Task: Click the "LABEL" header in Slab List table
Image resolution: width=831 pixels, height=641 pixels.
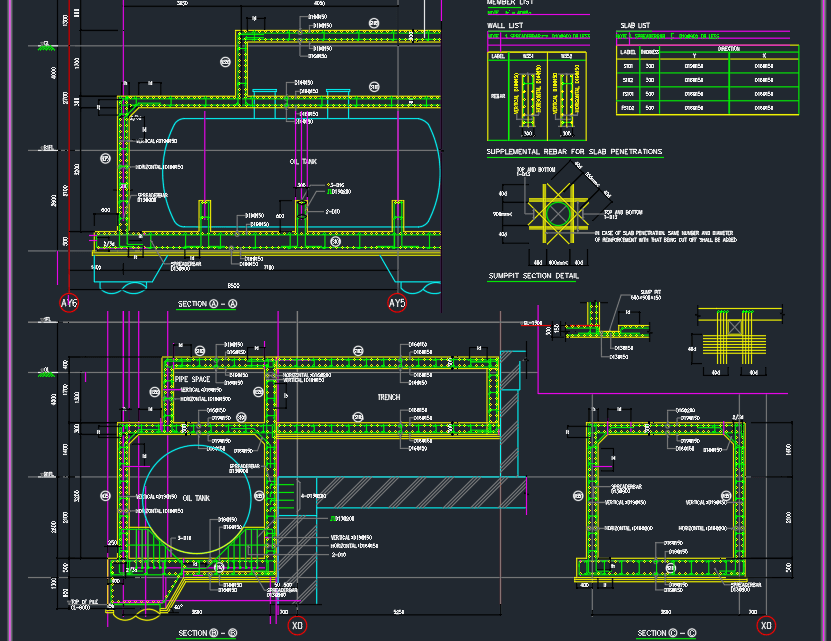Action: [627, 52]
